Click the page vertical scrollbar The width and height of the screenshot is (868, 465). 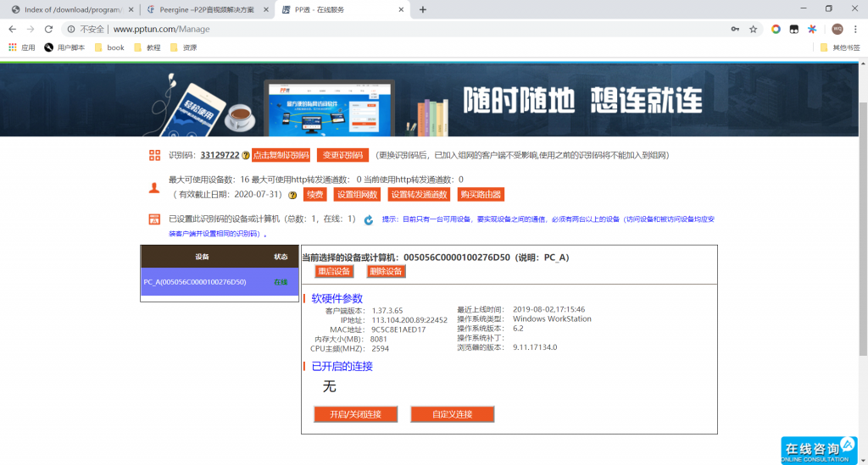[x=863, y=212]
